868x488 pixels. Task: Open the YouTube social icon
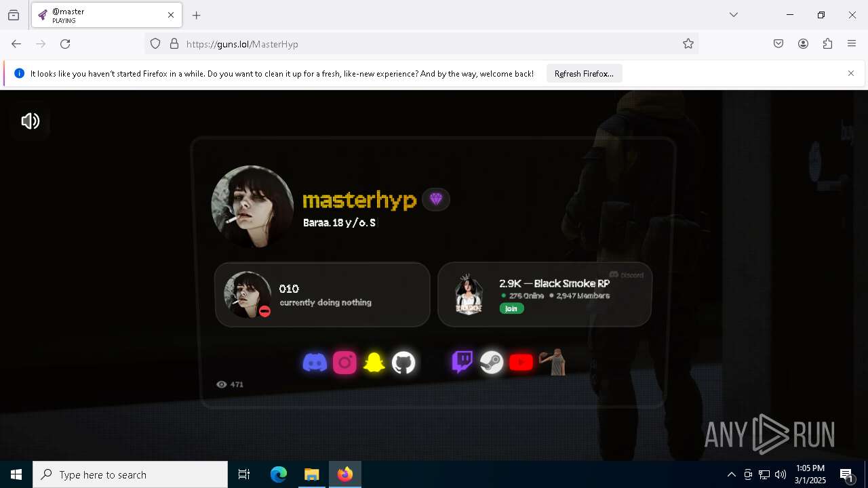pos(521,363)
